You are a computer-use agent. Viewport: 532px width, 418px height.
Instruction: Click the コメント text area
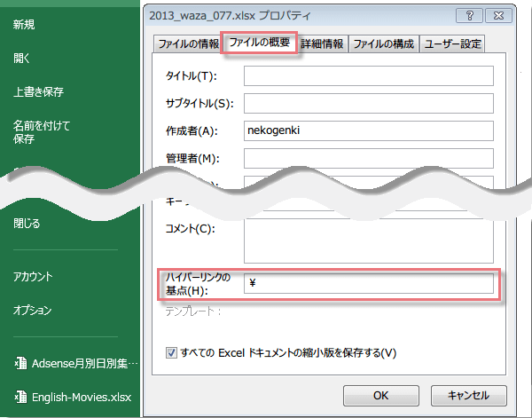369,241
